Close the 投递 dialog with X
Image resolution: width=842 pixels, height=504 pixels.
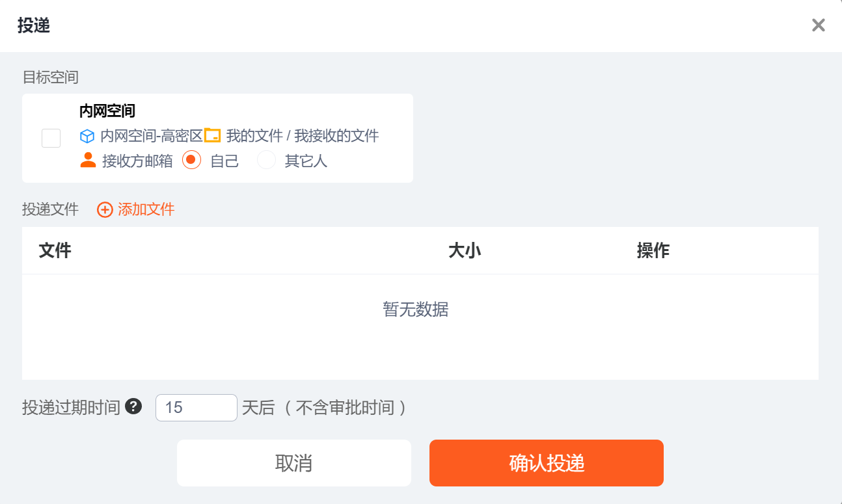[x=818, y=25]
